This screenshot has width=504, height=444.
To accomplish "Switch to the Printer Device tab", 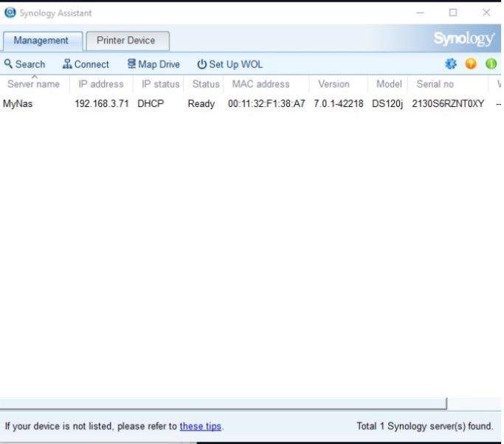I will pos(127,41).
